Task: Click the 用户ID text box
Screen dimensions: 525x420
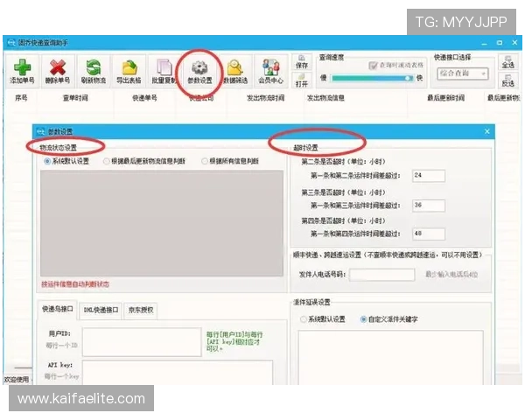Action: click(142, 342)
